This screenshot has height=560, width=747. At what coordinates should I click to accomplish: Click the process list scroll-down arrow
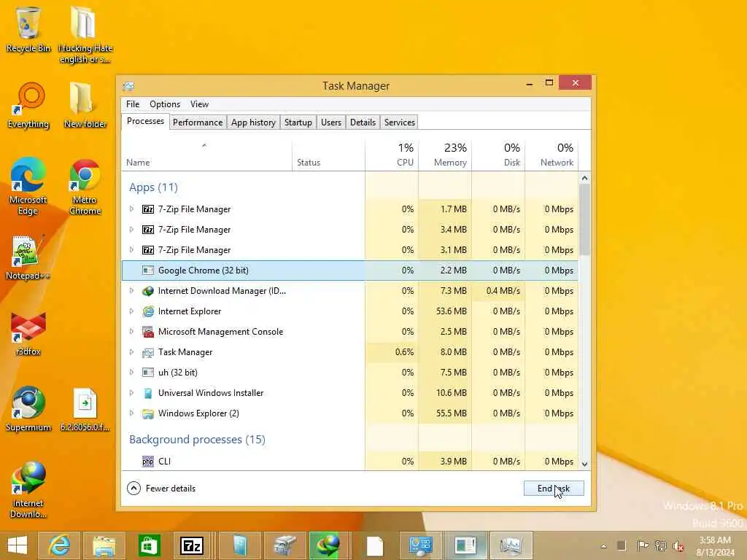(584, 464)
